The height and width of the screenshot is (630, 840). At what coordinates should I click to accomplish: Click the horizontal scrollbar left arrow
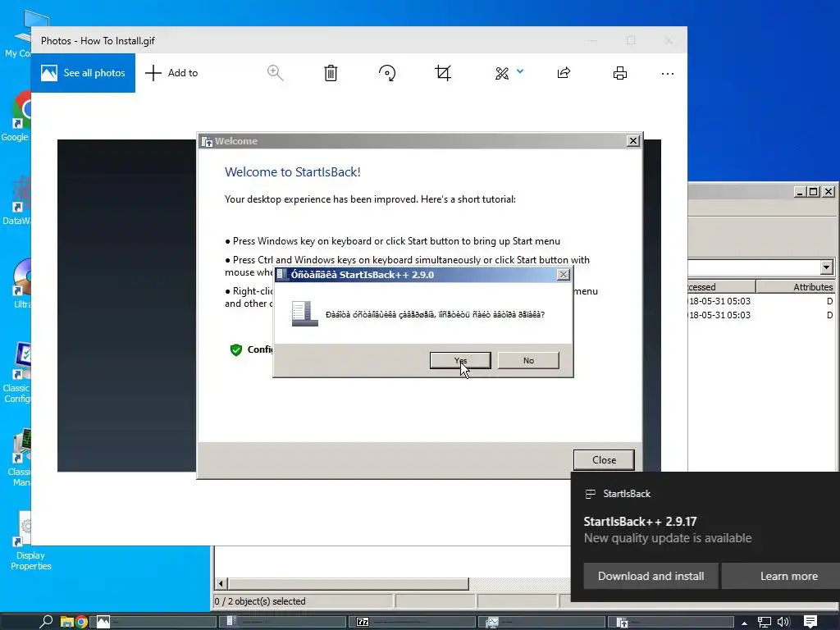(x=221, y=583)
